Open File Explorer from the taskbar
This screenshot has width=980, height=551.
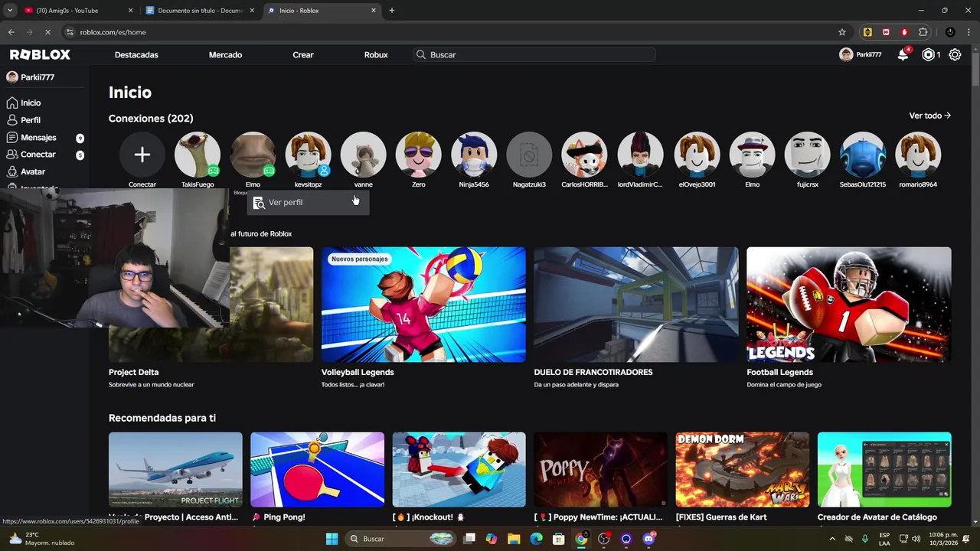(514, 539)
